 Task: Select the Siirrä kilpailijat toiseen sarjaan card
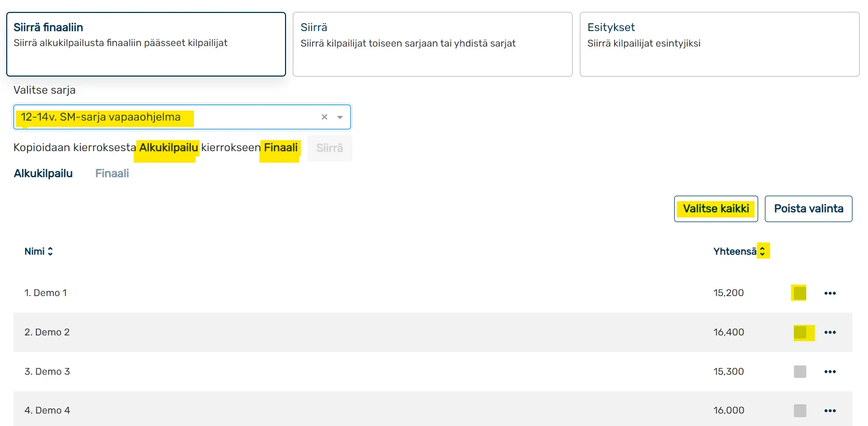(433, 45)
